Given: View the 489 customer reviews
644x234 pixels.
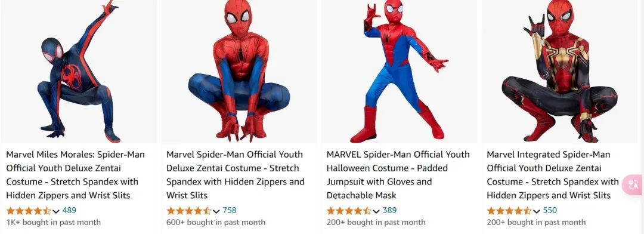Looking at the screenshot, I should [69, 210].
